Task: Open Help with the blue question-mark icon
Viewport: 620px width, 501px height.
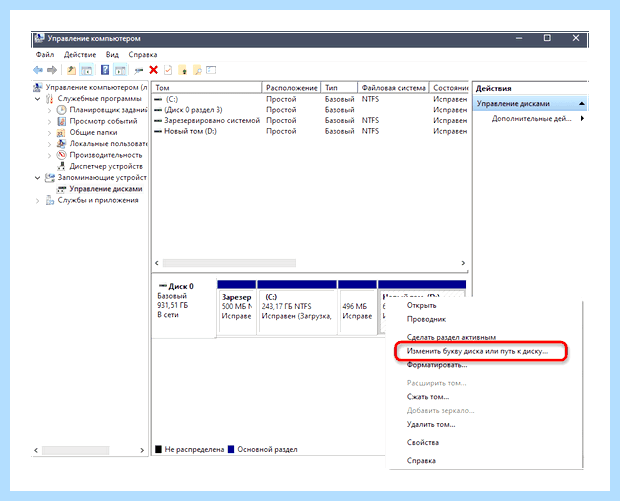Action: [x=105, y=70]
